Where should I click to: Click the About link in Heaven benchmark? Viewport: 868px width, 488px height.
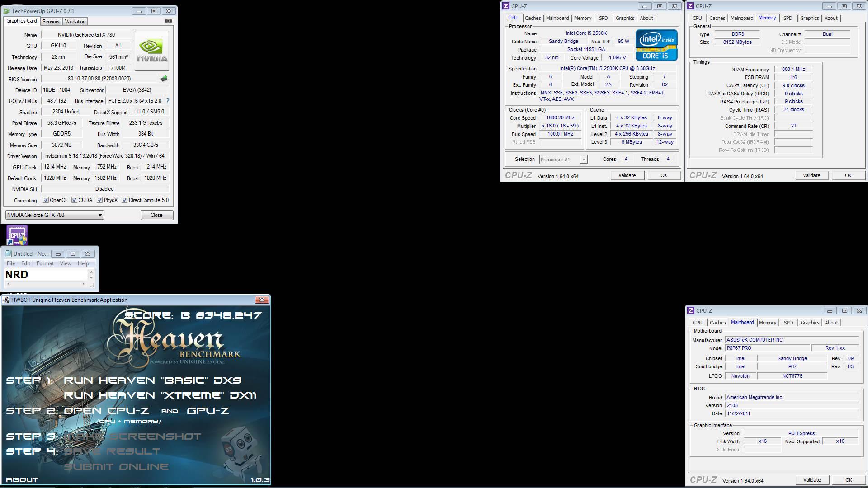22,480
